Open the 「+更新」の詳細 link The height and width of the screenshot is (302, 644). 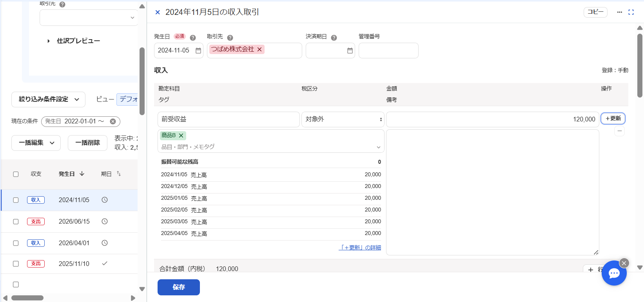coord(360,248)
